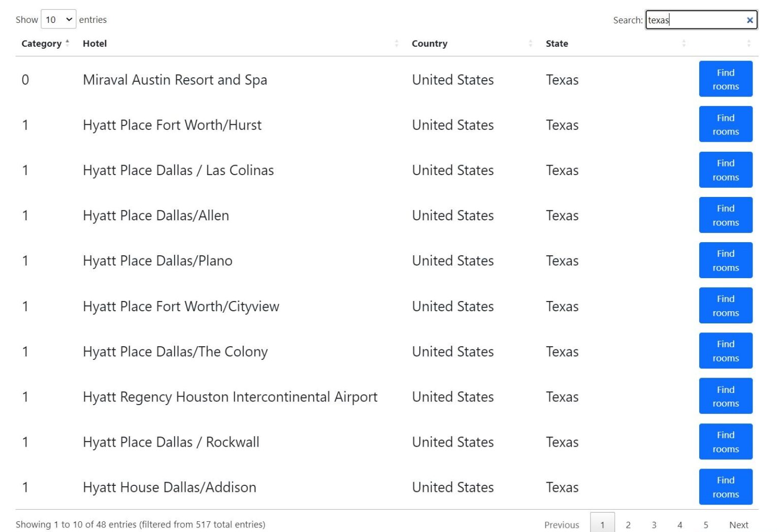Click the Category header to reorder rows

[41, 43]
